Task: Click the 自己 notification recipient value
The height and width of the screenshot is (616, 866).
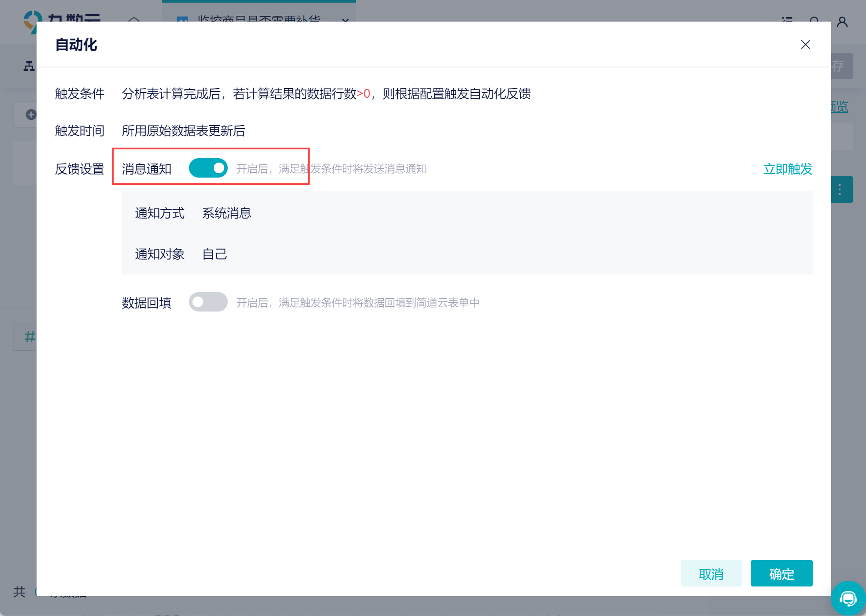Action: 215,254
